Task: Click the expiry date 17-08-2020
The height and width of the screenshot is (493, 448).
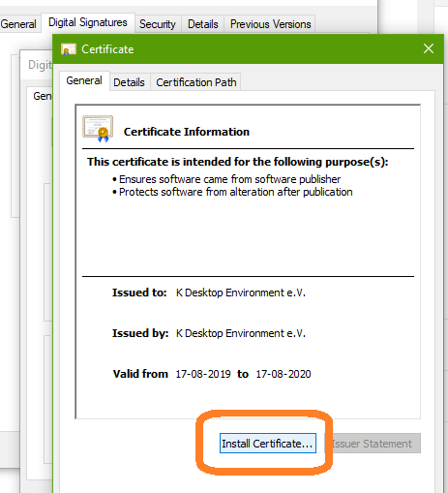Action: point(284,374)
